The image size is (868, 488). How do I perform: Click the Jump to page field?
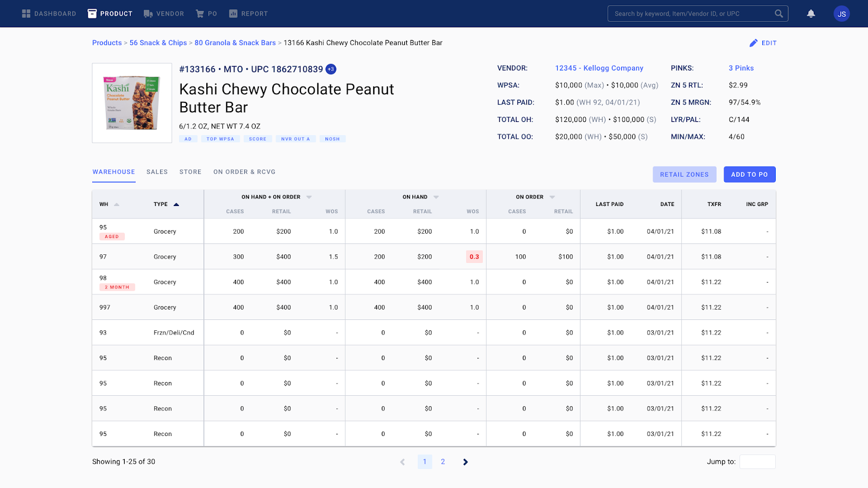[757, 462]
